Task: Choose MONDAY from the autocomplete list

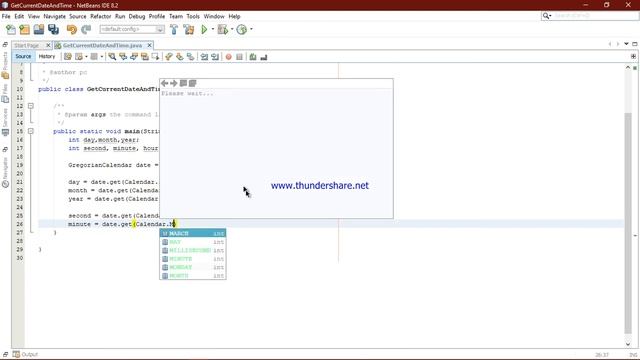Action: click(x=193, y=267)
